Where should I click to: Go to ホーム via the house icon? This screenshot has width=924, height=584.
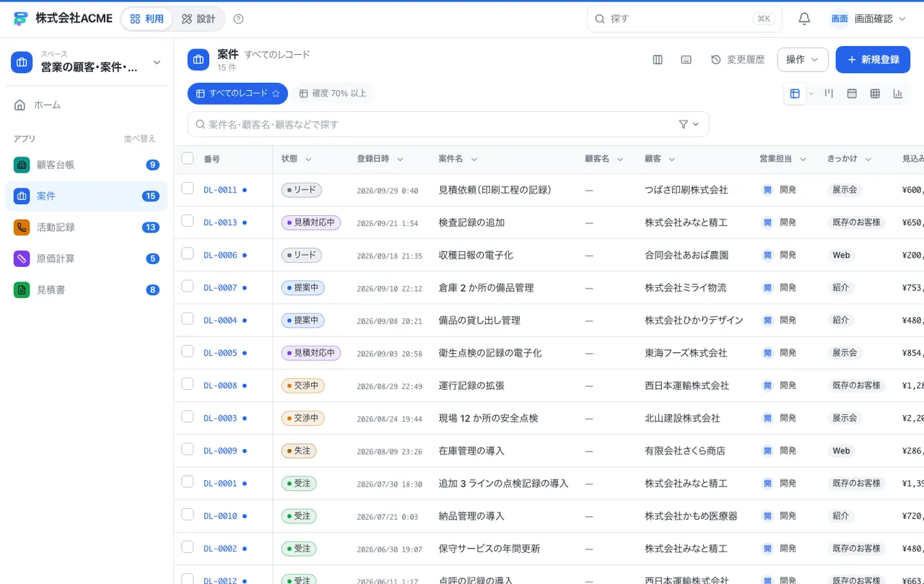tap(20, 105)
